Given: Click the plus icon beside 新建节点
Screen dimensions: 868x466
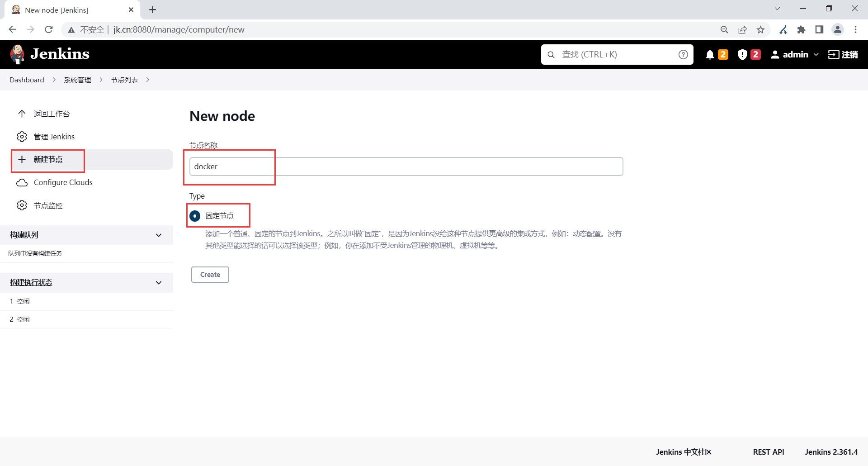Looking at the screenshot, I should (22, 159).
